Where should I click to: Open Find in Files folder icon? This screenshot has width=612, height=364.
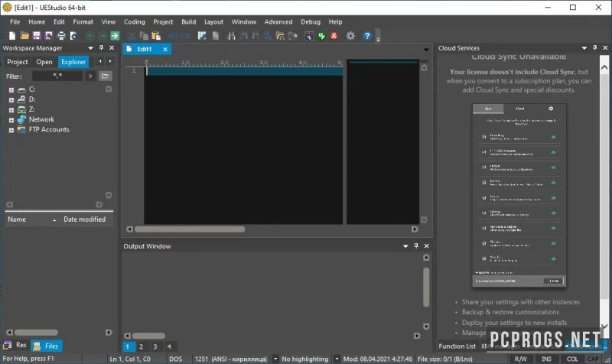(x=280, y=36)
